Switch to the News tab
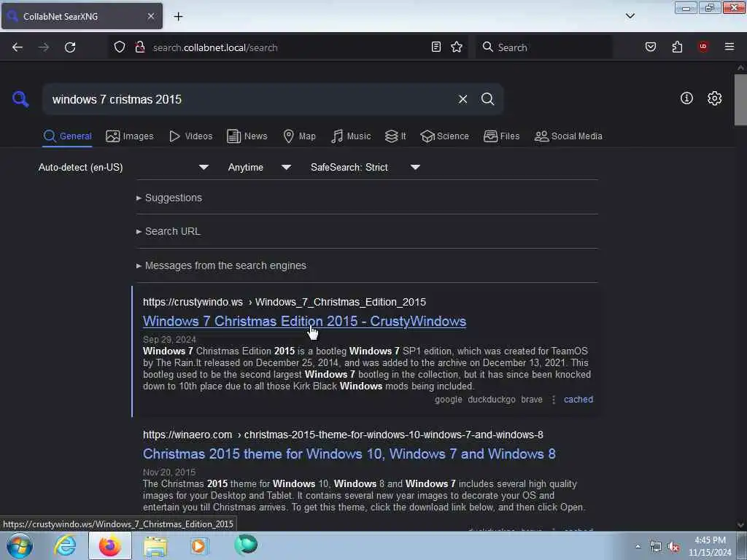Screen dimensions: 747x560 point(247,136)
